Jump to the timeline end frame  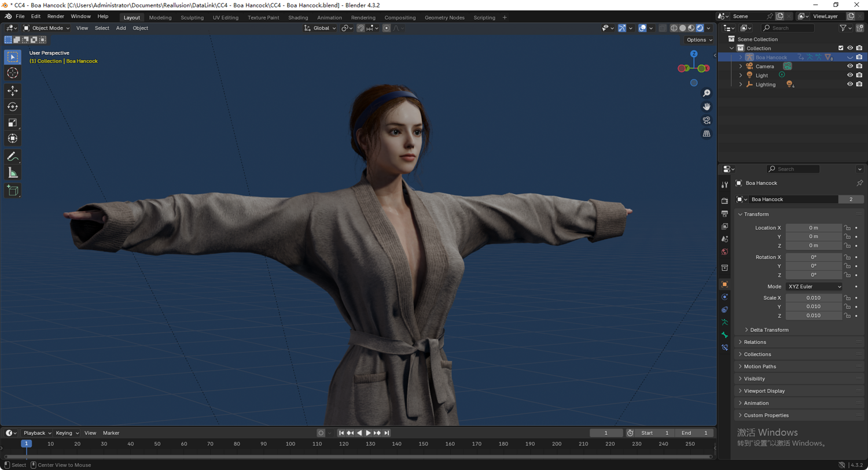point(387,433)
